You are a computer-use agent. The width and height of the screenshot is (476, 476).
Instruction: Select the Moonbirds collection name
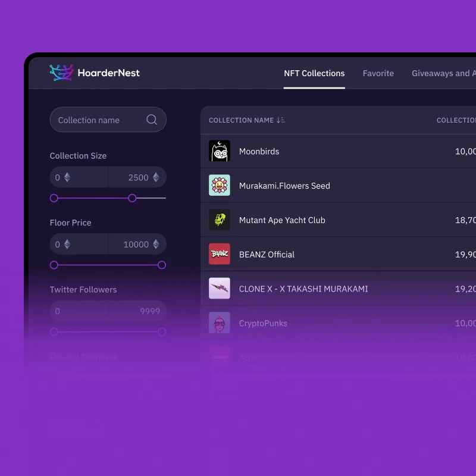[x=259, y=152]
